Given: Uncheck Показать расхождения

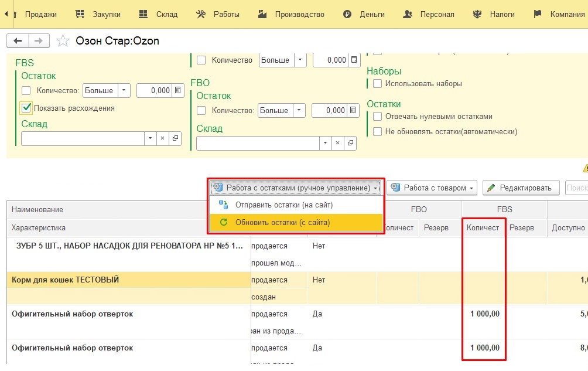Looking at the screenshot, I should [x=26, y=108].
